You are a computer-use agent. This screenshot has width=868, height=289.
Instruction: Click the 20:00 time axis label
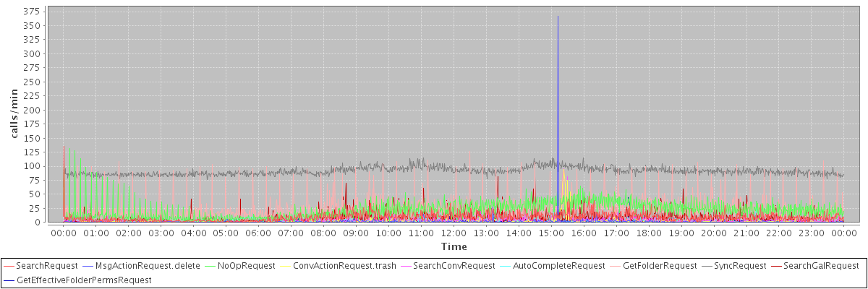click(x=714, y=233)
